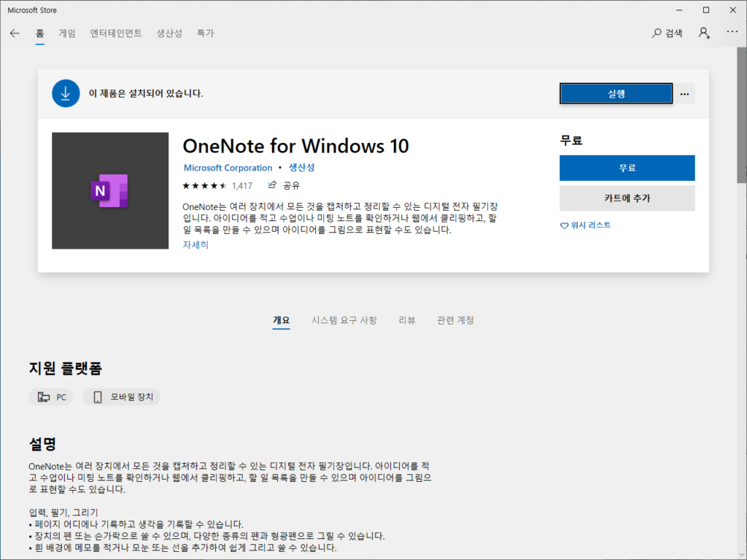The image size is (747, 560).
Task: Open the OneNote app logo thumbnail
Action: [x=110, y=190]
